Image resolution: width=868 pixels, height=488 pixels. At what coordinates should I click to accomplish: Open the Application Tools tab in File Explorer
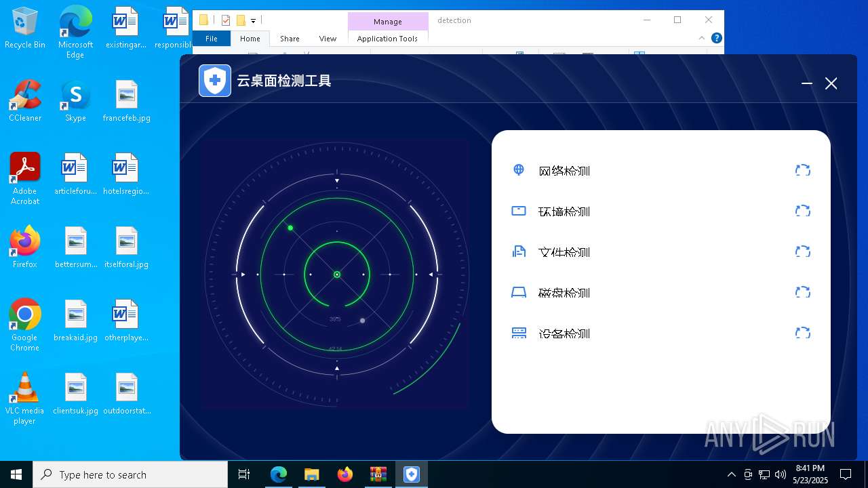(x=387, y=39)
